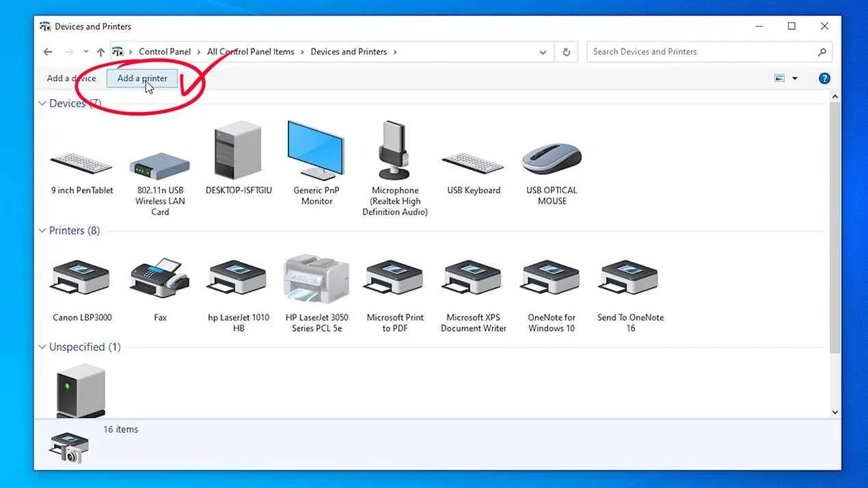Click the window title bar devices icon
Screen dimensions: 868x488
(45, 27)
